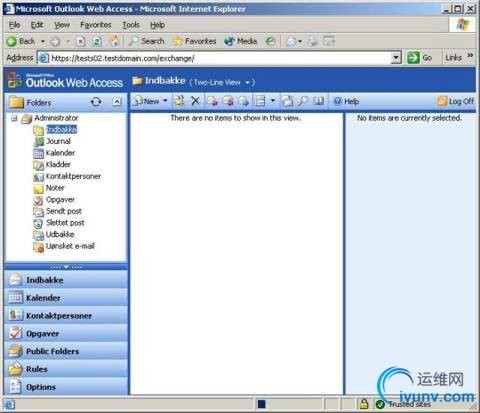Stop loading the page
The image size is (480, 413).
tap(80, 41)
